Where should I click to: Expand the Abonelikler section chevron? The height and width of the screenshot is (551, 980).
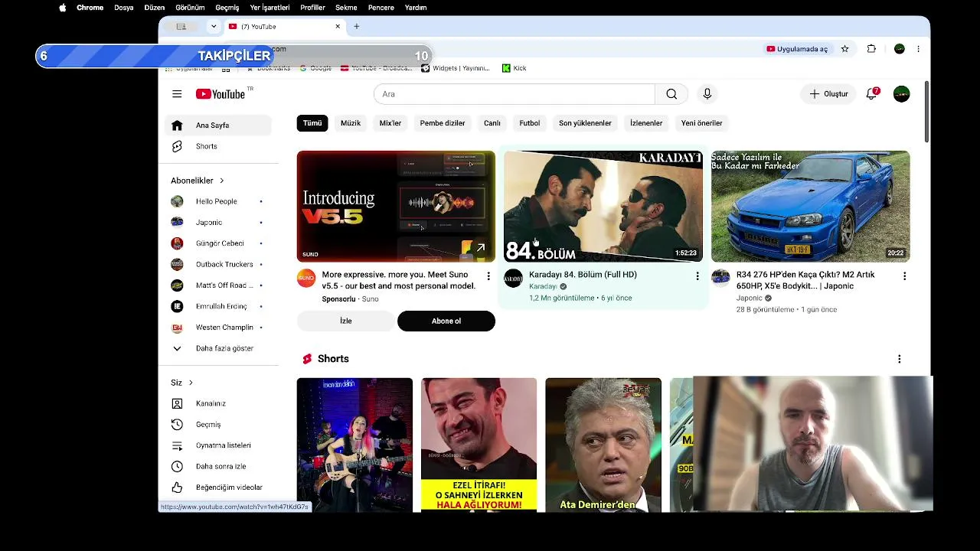click(222, 181)
